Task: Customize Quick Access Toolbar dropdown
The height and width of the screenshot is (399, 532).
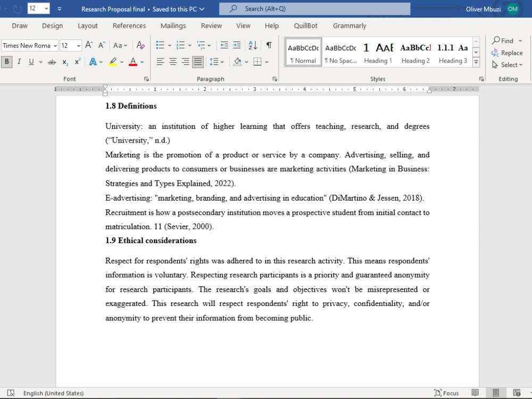Action: (x=60, y=9)
